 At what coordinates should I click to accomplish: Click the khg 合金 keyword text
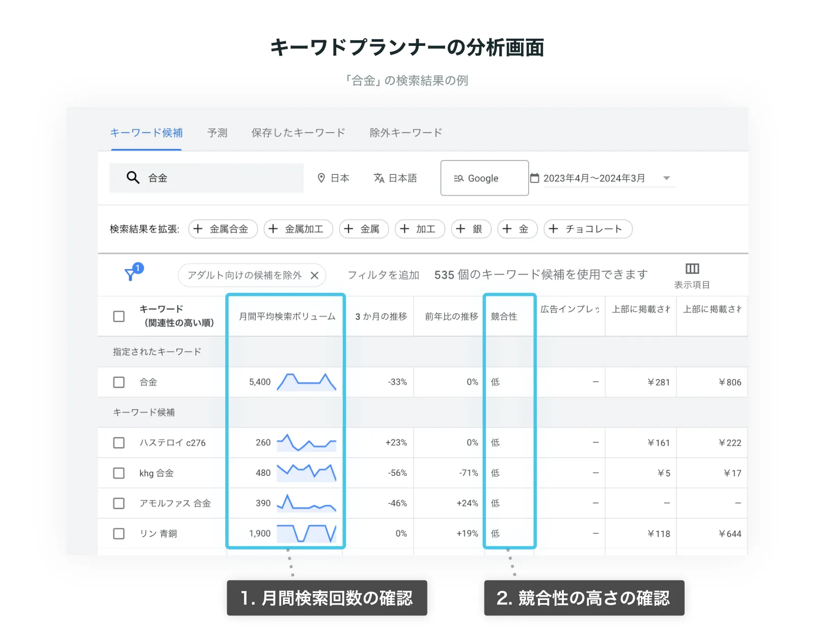pyautogui.click(x=156, y=473)
